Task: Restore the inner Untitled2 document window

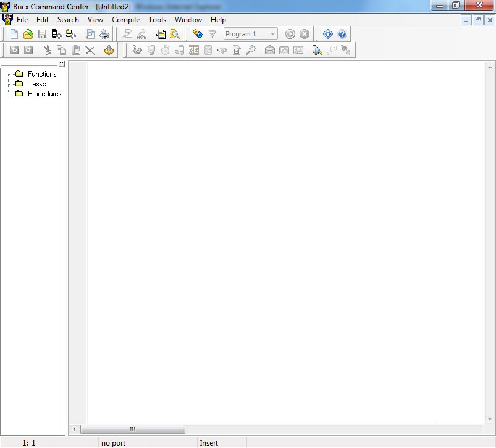Action: (x=477, y=20)
